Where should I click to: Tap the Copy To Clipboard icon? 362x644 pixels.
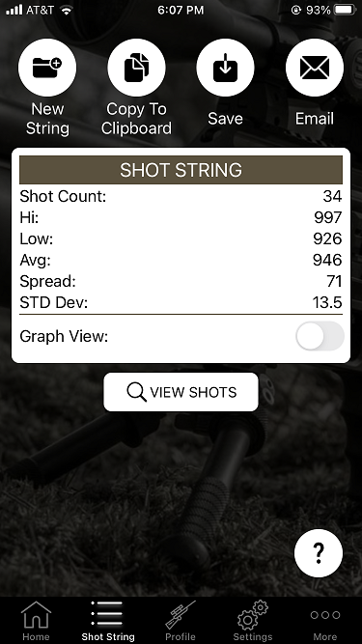tap(136, 68)
